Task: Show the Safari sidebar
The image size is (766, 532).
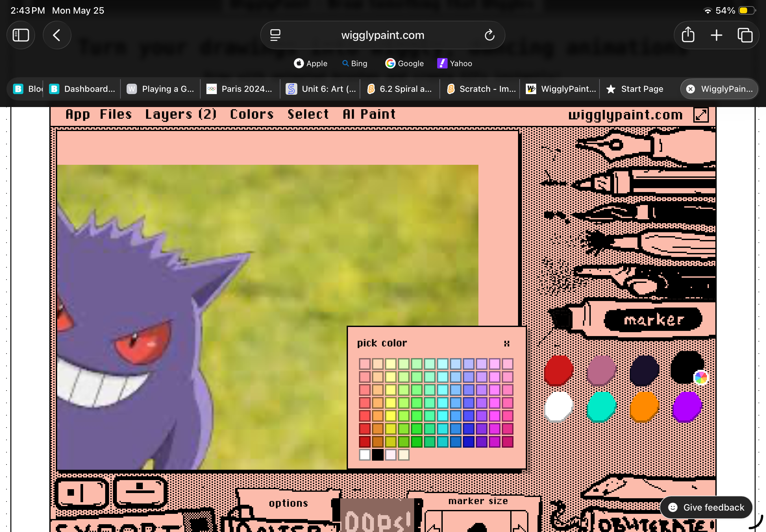Action: 21,35
